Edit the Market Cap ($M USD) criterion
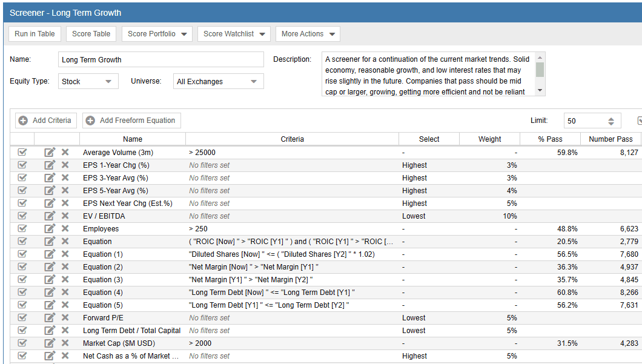The width and height of the screenshot is (642, 364). coord(50,343)
